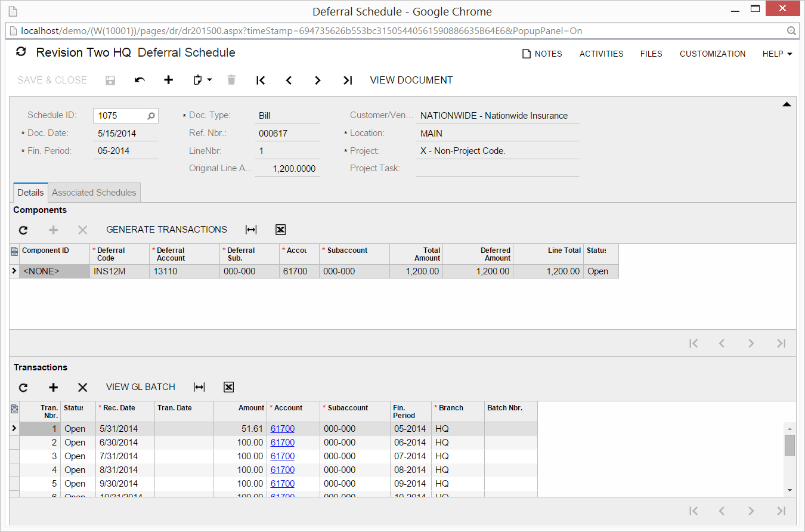Select the <NONE> component ID cell
Viewport: 805px width, 532px height.
[54, 271]
